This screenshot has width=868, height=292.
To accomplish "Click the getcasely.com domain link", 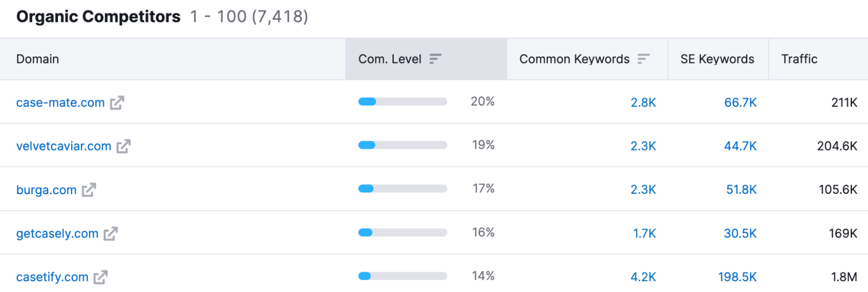I will pyautogui.click(x=57, y=234).
